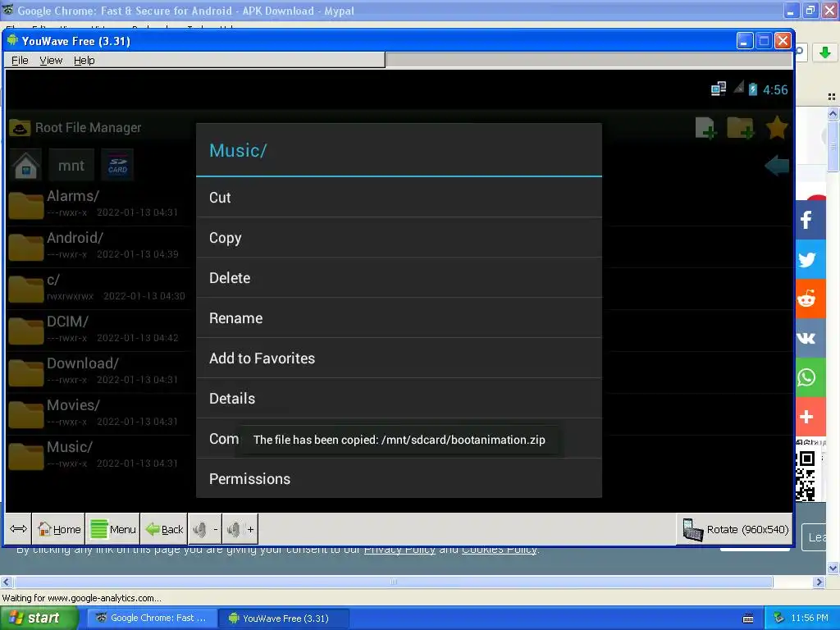Open the Android/ folder

pyautogui.click(x=99, y=245)
